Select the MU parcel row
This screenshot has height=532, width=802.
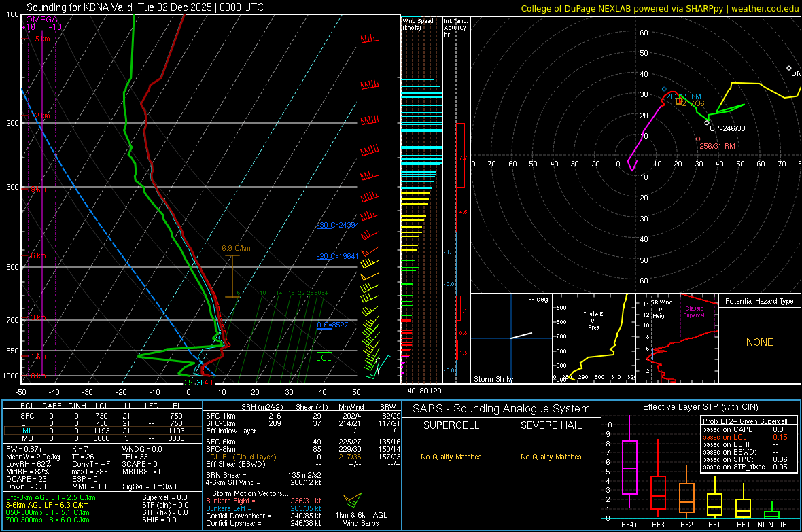click(101, 438)
